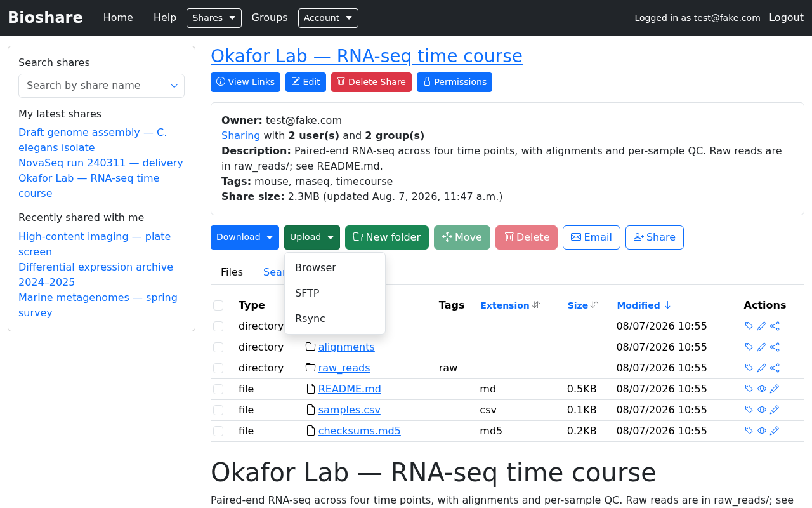This screenshot has width=812, height=508.
Task: Click the outlined Share button
Action: point(655,237)
